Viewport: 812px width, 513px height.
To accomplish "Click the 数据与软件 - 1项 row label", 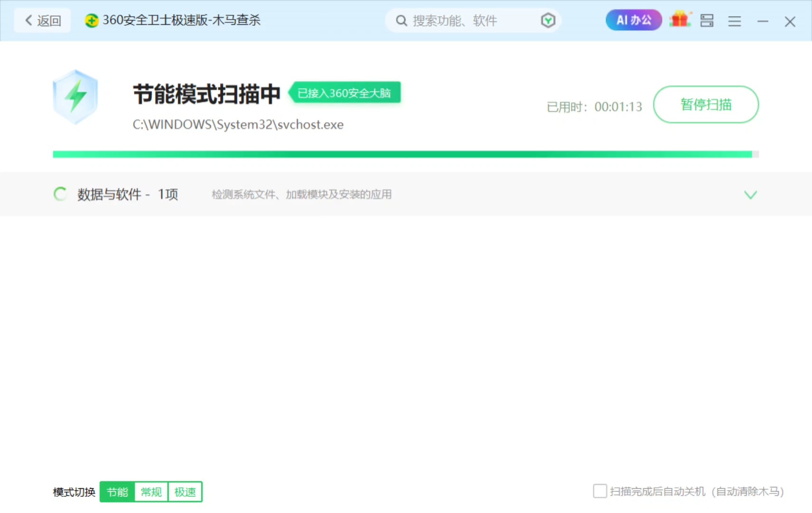I will point(128,194).
